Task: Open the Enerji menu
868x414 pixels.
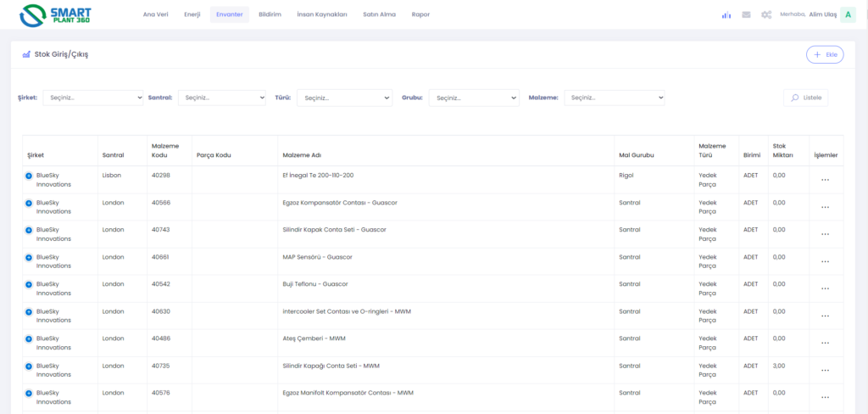Action: coord(192,14)
